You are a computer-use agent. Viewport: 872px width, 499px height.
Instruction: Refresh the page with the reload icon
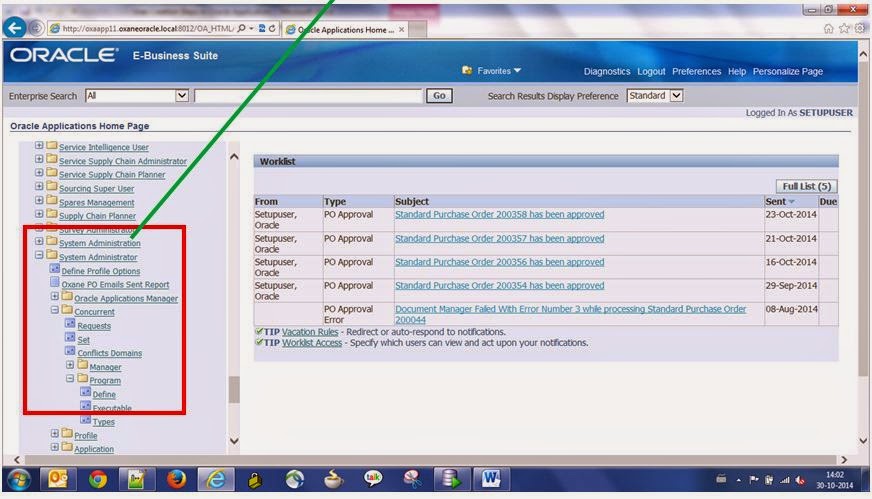[272, 28]
